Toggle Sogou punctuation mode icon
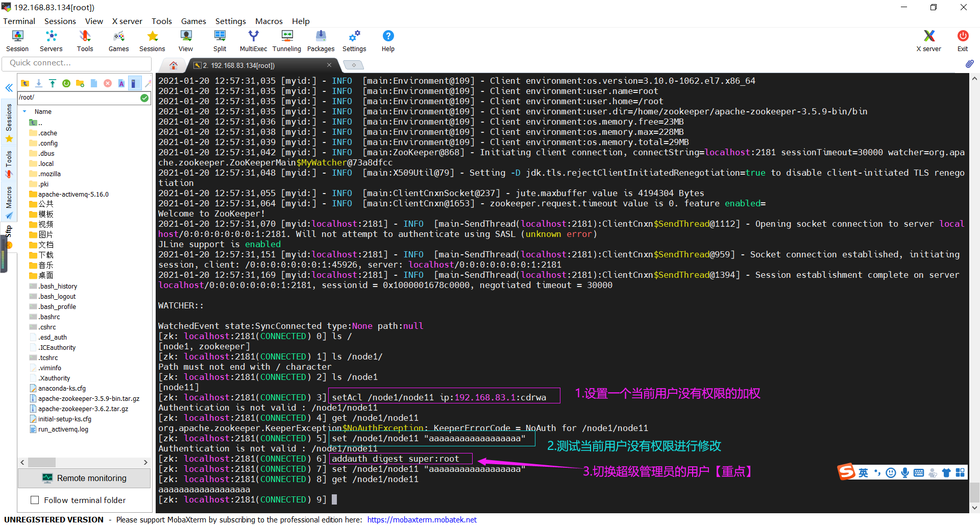Image resolution: width=980 pixels, height=526 pixels. (877, 473)
